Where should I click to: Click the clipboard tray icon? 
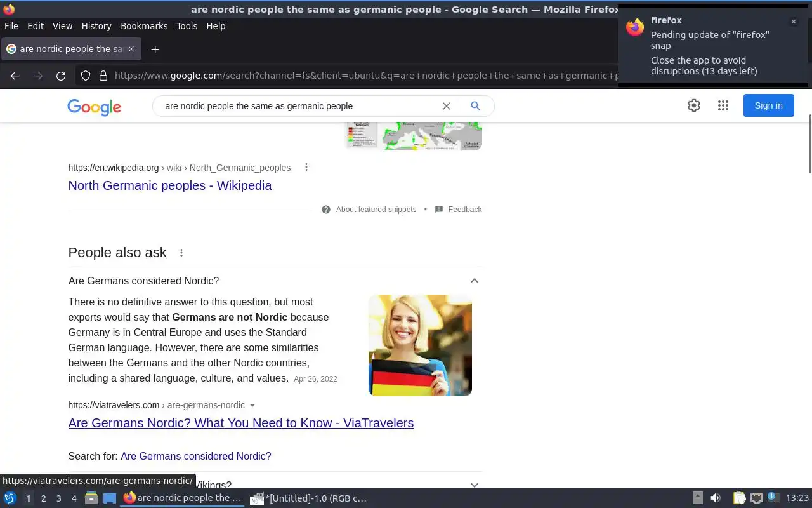point(739,498)
